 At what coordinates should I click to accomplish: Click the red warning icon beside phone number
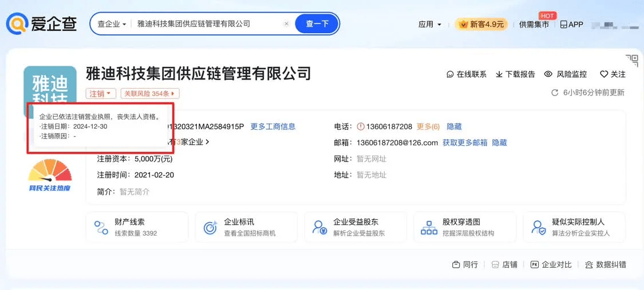click(361, 127)
